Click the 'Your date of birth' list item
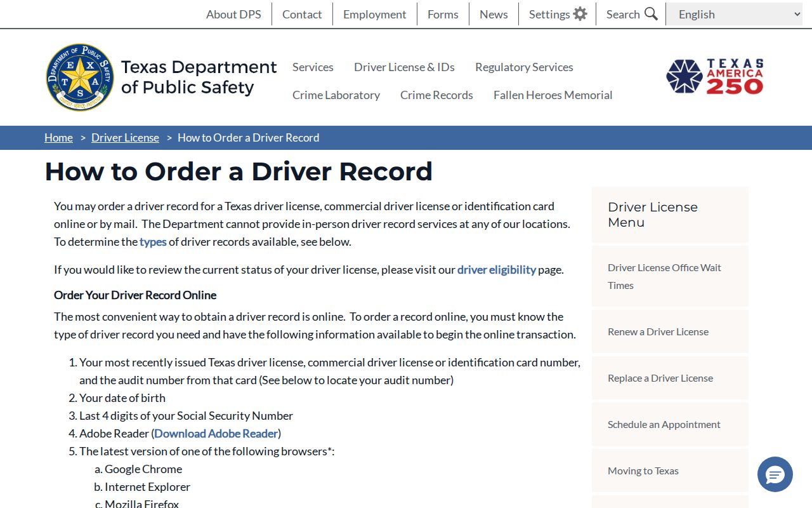 point(122,398)
